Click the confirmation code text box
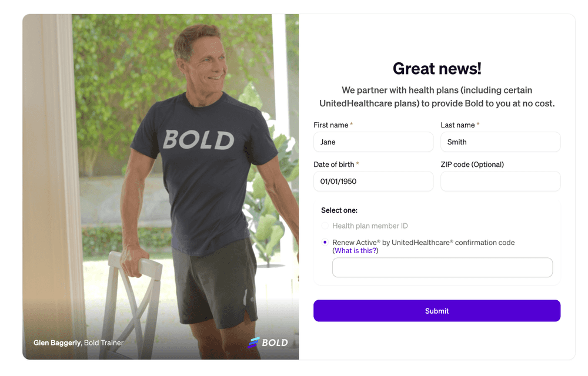 tap(443, 267)
